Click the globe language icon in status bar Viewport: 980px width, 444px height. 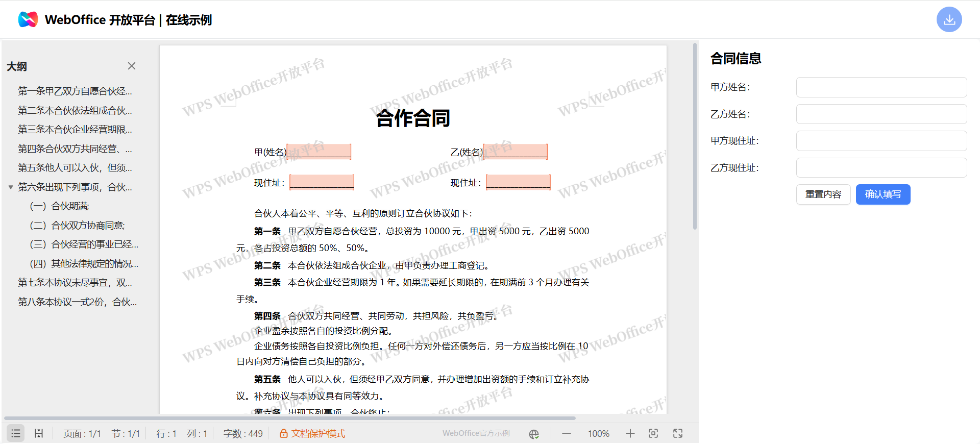point(534,434)
